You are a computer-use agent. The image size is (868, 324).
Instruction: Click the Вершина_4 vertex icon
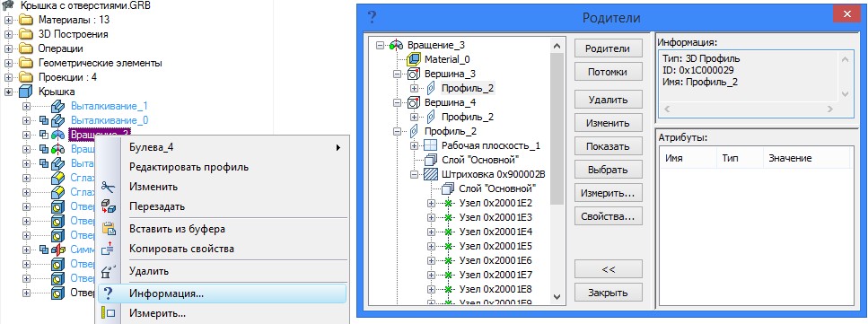click(414, 102)
